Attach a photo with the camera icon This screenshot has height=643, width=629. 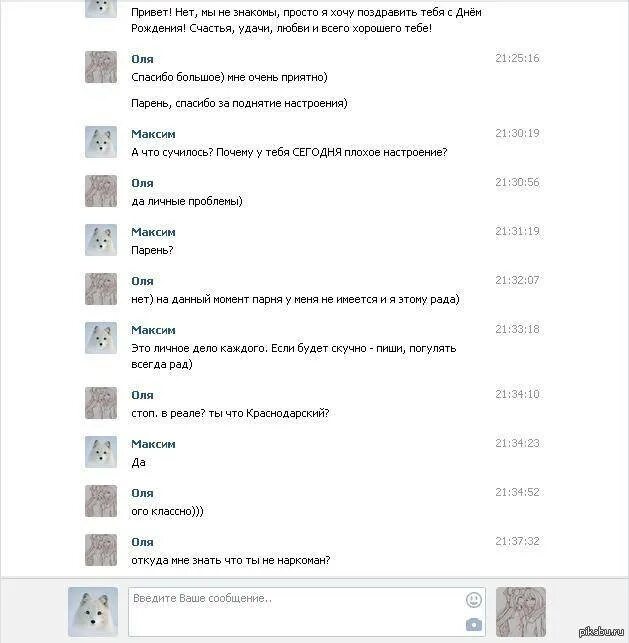tap(474, 625)
